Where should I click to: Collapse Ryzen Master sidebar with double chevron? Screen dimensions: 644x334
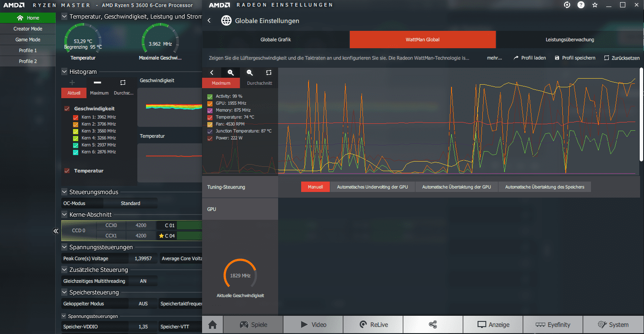point(56,231)
